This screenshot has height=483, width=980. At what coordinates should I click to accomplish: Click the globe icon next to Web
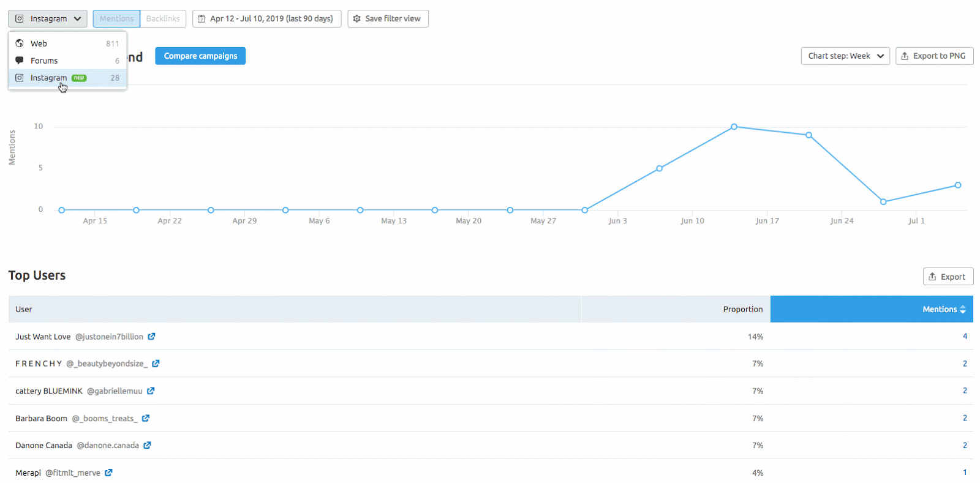tap(20, 43)
